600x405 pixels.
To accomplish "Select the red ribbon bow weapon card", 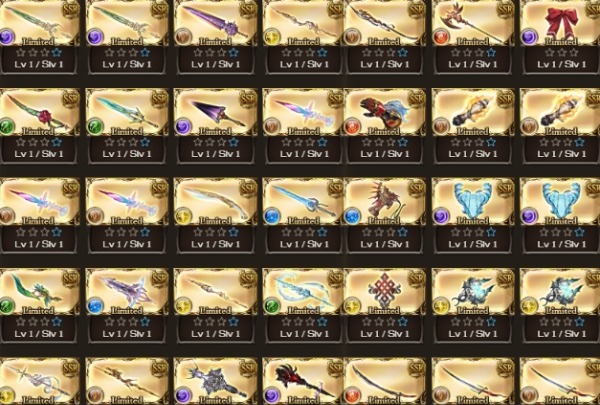I will [x=560, y=23].
